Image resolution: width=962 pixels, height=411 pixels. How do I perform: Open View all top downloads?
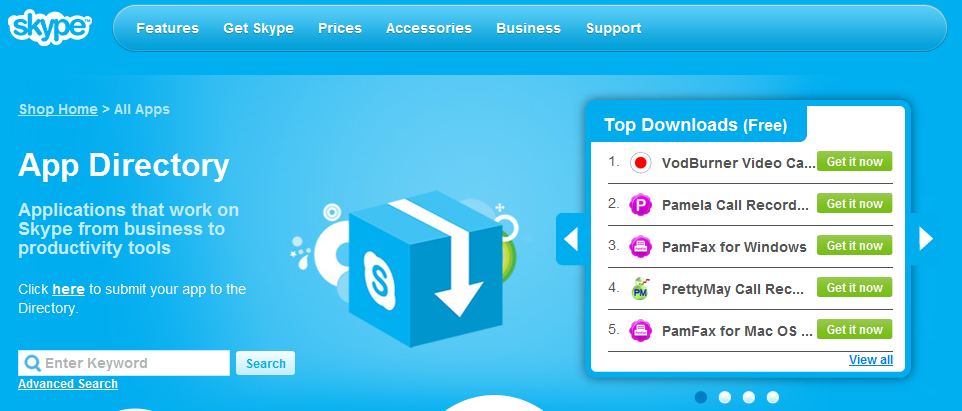point(871,359)
